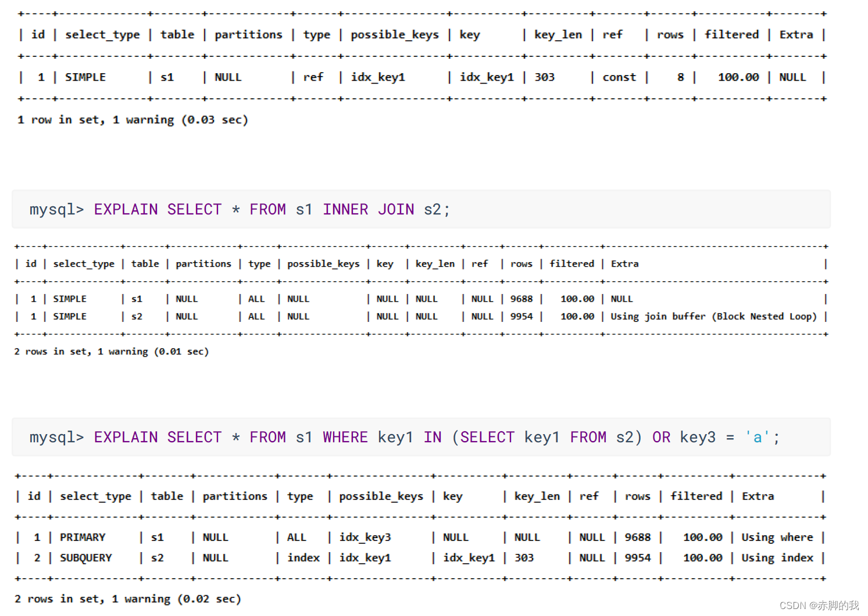Select the '2 rows in set, 1 warning (0.02 sec)' line
The width and height of the screenshot is (868, 616).
tap(128, 599)
